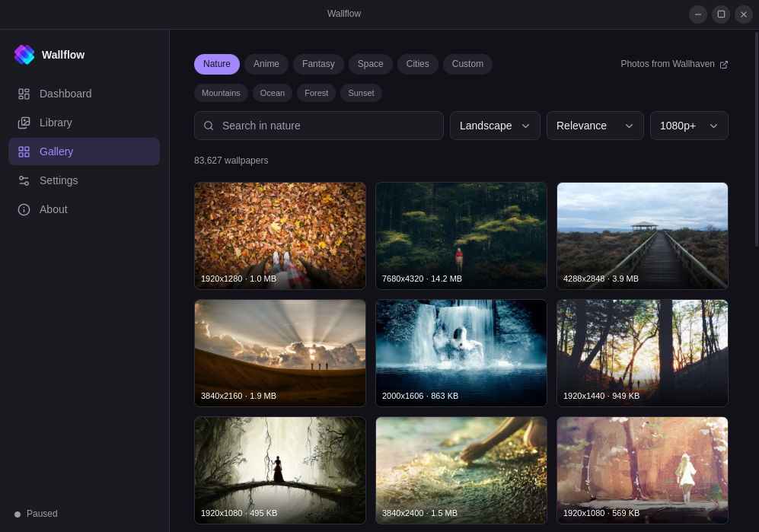Click the Paused status label
759x532 pixels.
[42, 514]
